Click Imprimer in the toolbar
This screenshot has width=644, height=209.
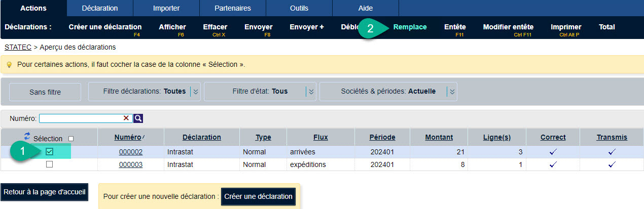click(566, 27)
